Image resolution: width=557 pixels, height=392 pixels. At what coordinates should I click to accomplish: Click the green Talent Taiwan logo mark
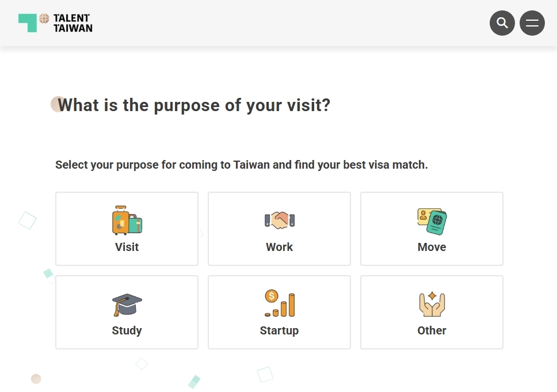(28, 23)
